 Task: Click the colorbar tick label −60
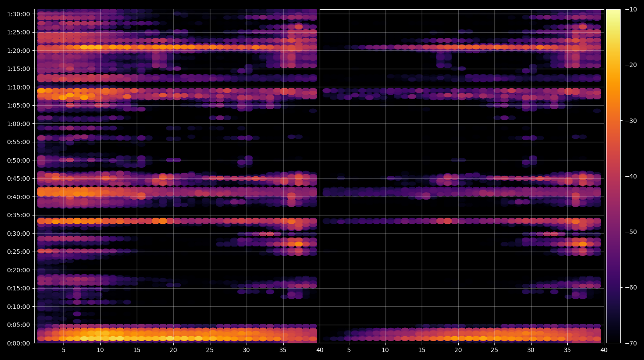(x=631, y=287)
